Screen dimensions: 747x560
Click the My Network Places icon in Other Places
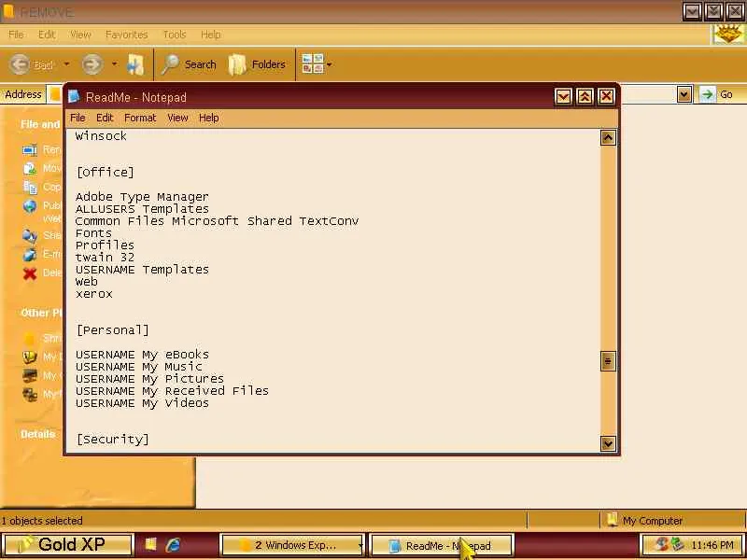click(30, 395)
